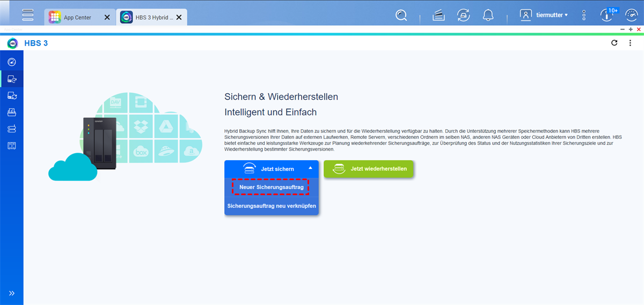Screen dimensions: 644x305
Task: Open the dashboard gauge icon in top bar
Action: click(x=632, y=15)
